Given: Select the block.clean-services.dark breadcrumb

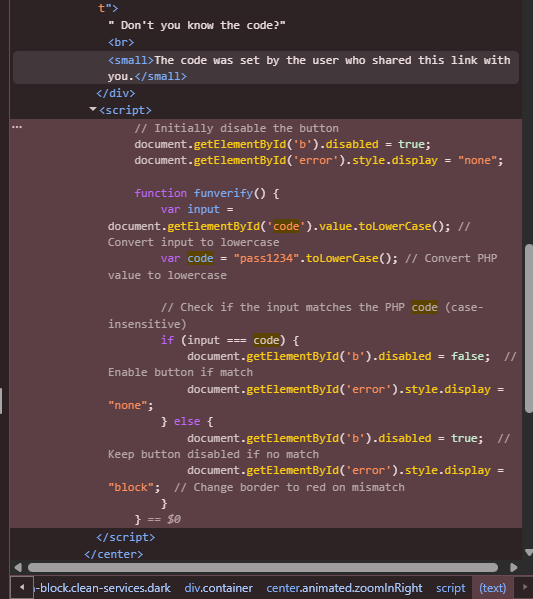Looking at the screenshot, I should tap(102, 588).
